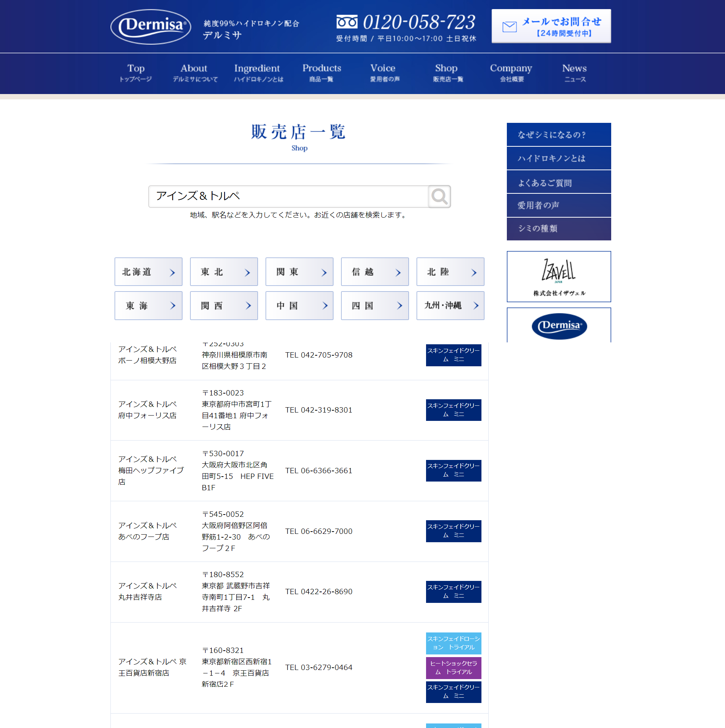
Task: Open the Dermisa sidebar banner logo
Action: [558, 326]
